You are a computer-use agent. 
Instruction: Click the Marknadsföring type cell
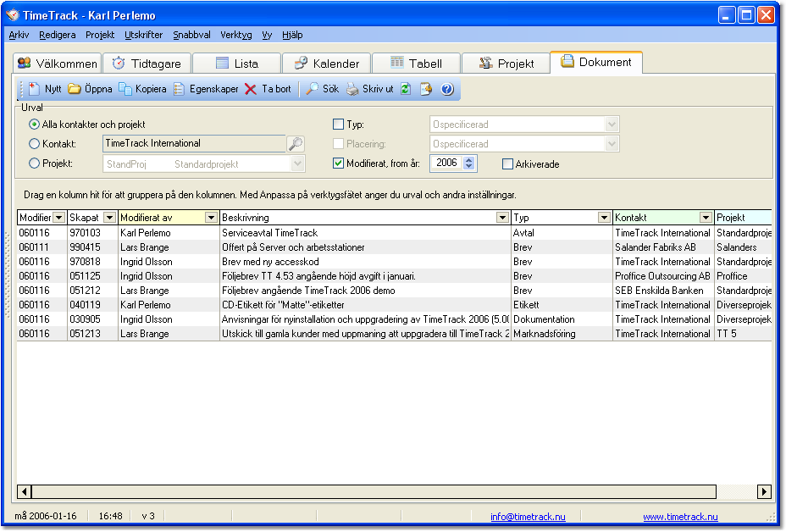[562, 334]
